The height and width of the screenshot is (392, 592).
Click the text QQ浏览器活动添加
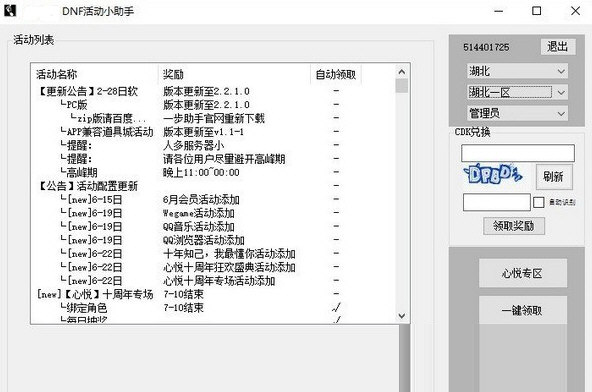(204, 240)
